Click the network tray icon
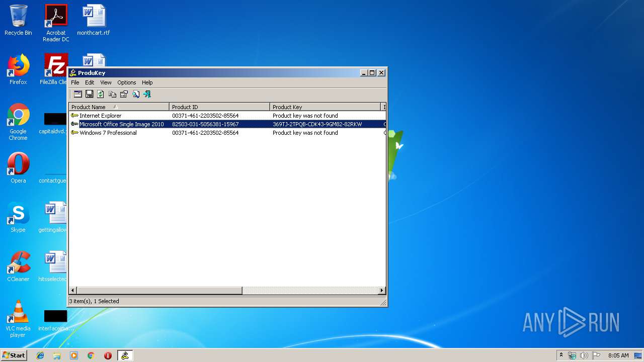This screenshot has height=362, width=644. [572, 355]
